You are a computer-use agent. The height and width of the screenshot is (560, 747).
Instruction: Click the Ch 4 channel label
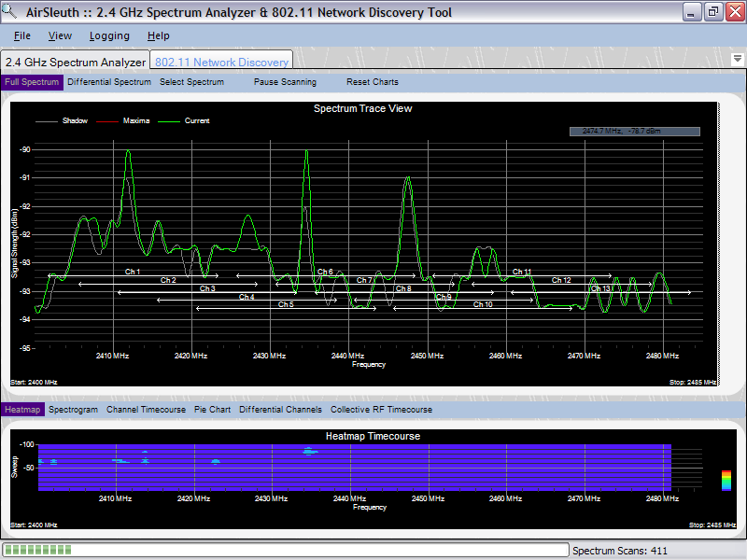coord(247,297)
